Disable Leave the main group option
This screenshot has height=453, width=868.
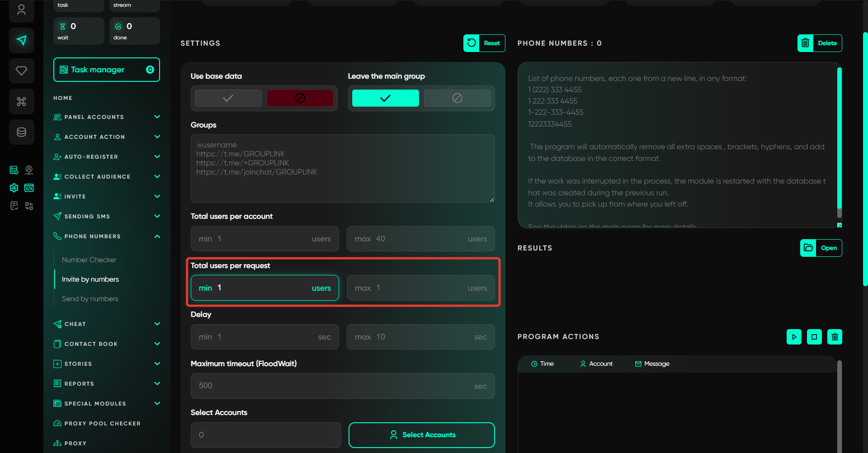click(x=457, y=98)
